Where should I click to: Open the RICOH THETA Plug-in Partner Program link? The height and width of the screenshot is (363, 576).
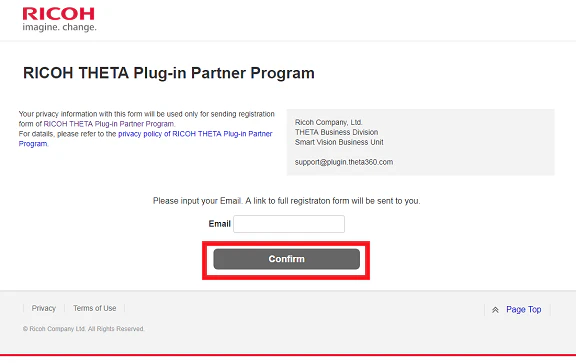pos(109,124)
